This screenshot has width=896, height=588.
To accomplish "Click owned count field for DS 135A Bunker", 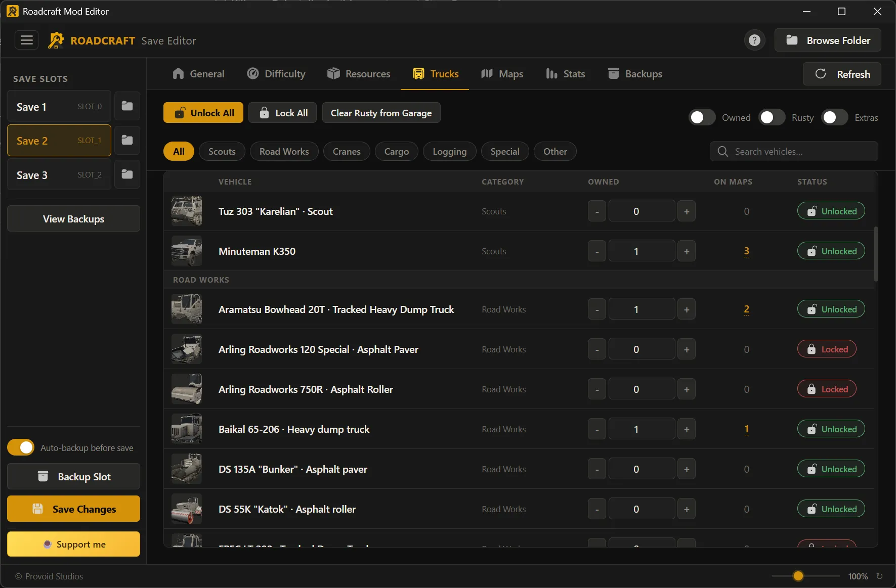I will pos(641,469).
